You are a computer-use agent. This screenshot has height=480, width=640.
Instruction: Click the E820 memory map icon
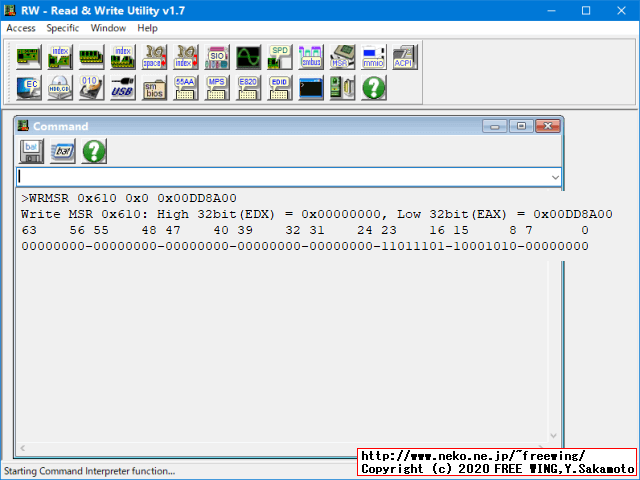point(248,88)
